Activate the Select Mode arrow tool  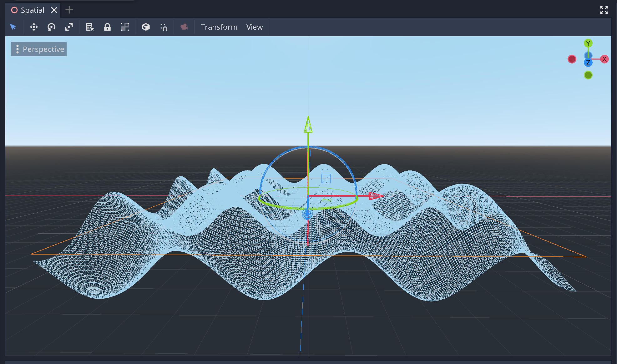click(x=13, y=27)
